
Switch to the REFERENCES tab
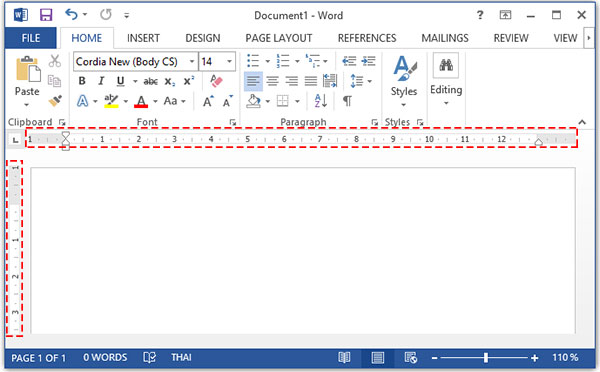click(367, 38)
